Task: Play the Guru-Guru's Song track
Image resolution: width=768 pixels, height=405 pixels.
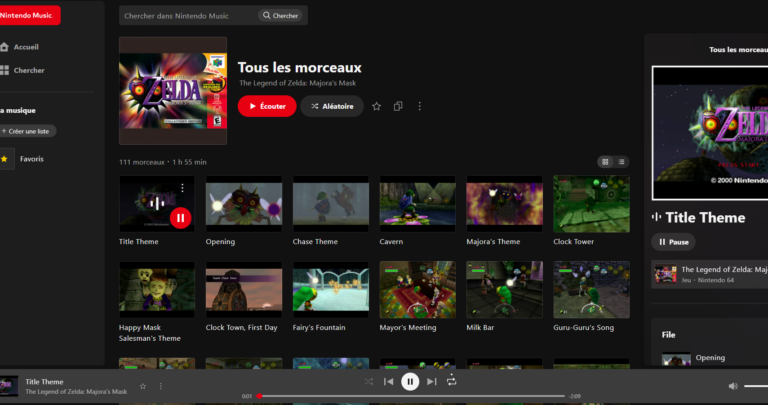Action: [591, 290]
